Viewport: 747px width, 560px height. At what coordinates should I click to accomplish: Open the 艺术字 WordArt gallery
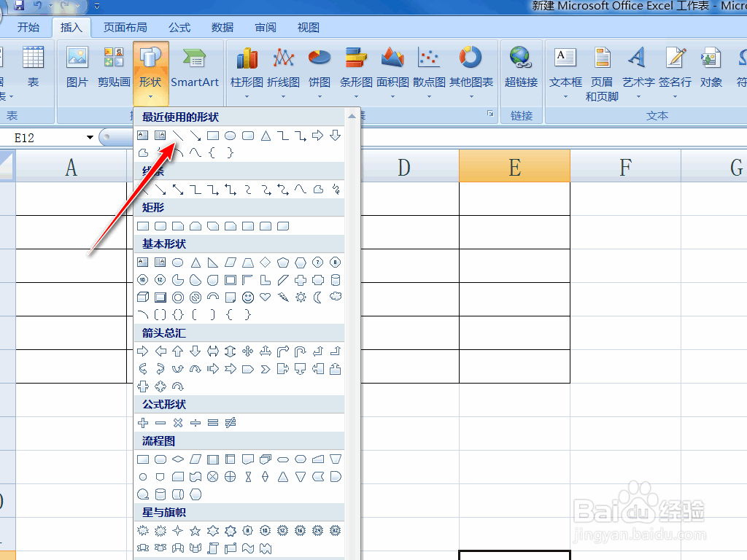[x=638, y=71]
